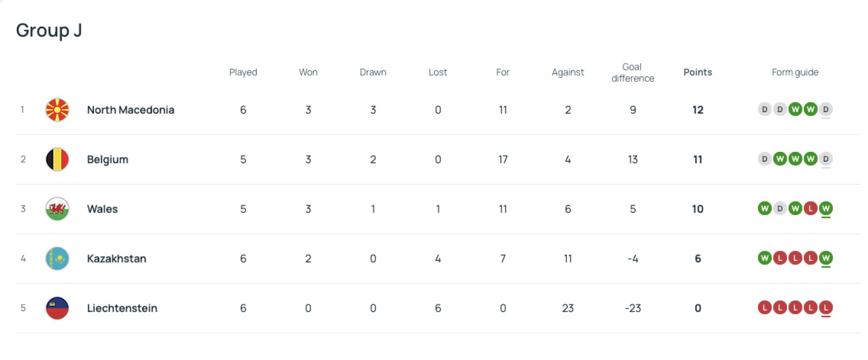Open the North Macedonia team link
Screen dimensions: 868x360
point(131,110)
